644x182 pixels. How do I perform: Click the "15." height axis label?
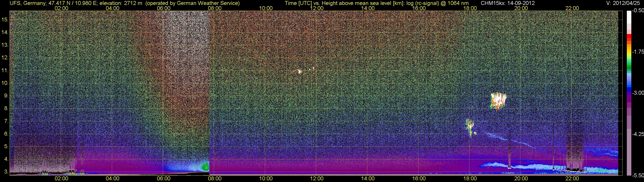[x=5, y=20]
